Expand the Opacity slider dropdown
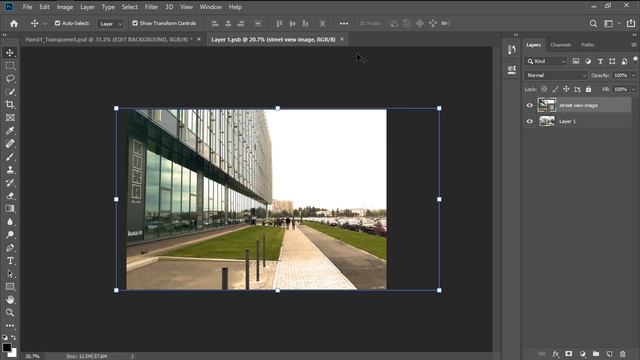Screen dimensions: 640x360 (x=633, y=76)
